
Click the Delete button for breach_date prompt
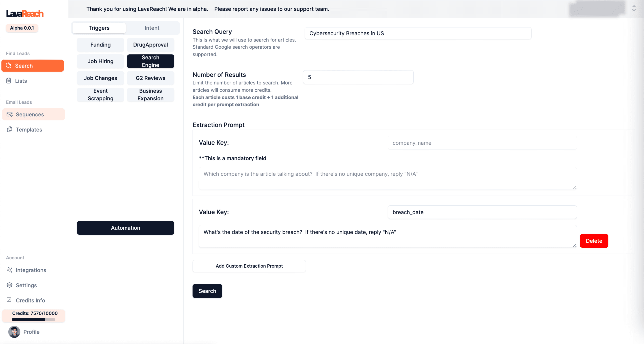tap(594, 241)
